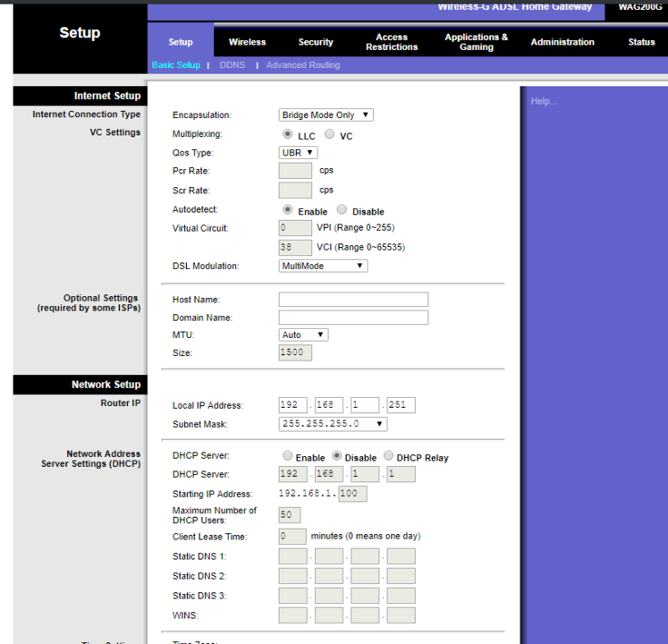Click Client Lease Time field

[x=292, y=536]
